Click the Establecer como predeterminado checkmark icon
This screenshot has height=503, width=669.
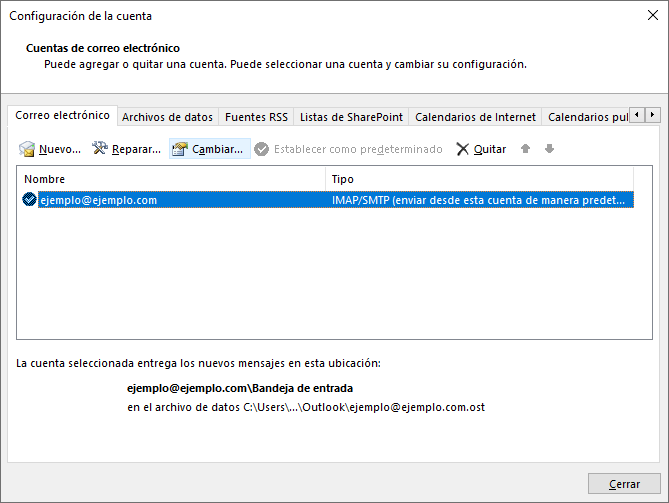[x=262, y=149]
